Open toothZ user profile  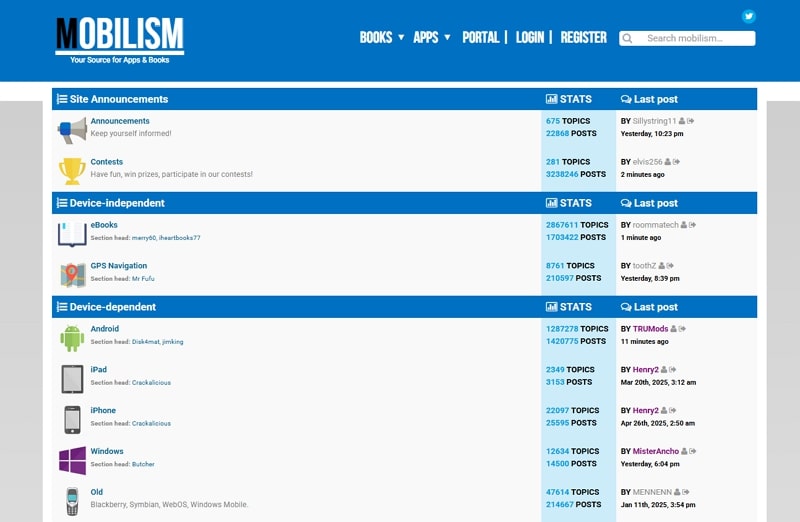click(644, 266)
